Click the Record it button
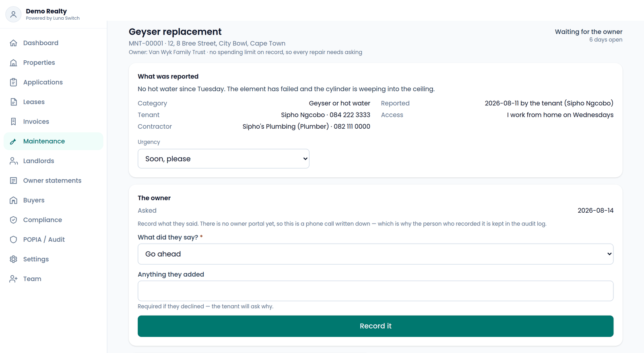Image resolution: width=644 pixels, height=353 pixels. coord(376,326)
